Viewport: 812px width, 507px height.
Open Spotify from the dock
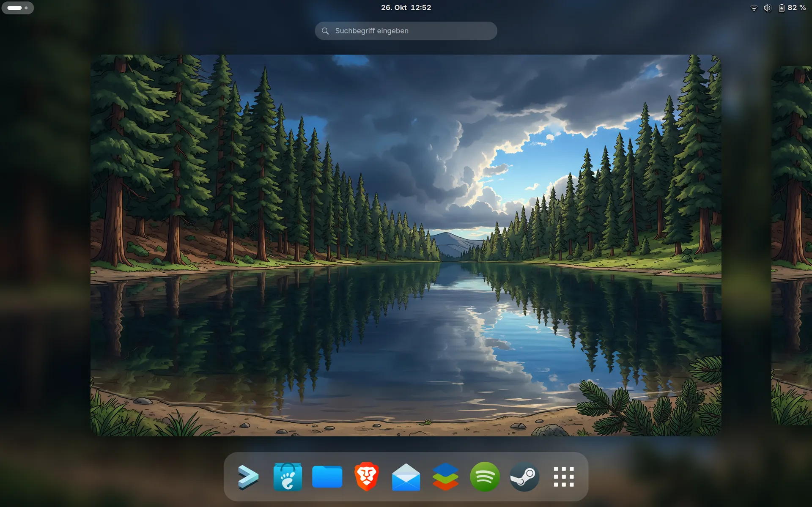(x=485, y=477)
